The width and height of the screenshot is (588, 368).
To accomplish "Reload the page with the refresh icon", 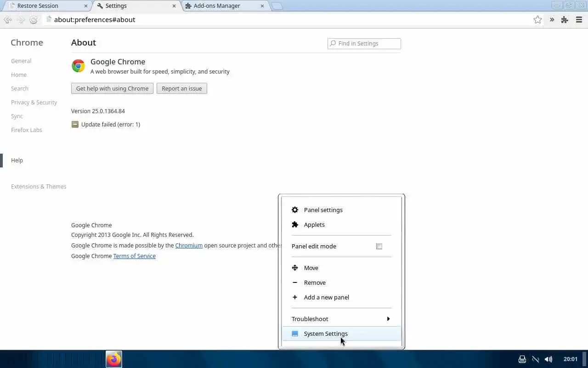I will 34,20.
